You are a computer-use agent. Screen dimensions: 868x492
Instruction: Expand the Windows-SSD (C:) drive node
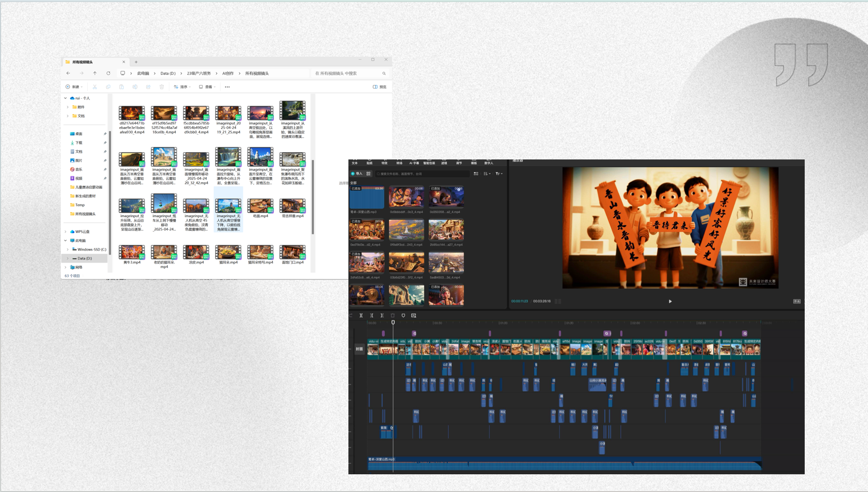(68, 250)
